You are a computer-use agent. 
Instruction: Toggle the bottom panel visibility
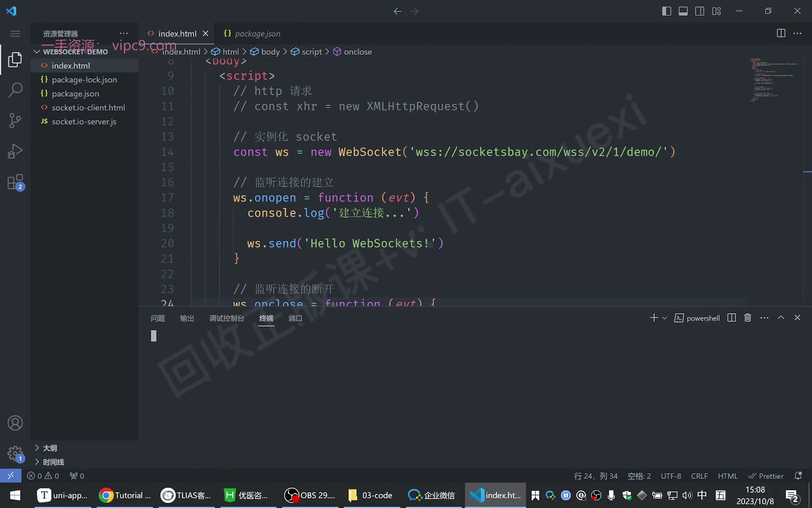pos(683,11)
